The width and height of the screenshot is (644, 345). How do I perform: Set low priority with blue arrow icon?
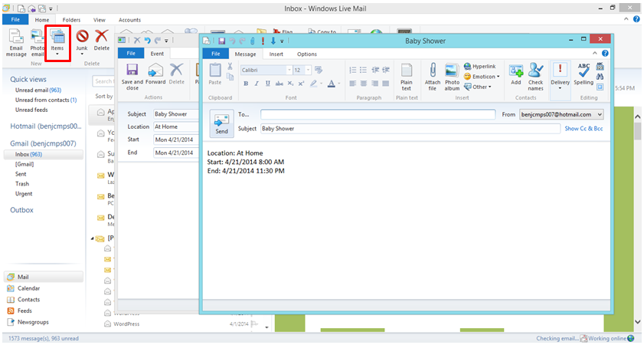click(x=273, y=41)
